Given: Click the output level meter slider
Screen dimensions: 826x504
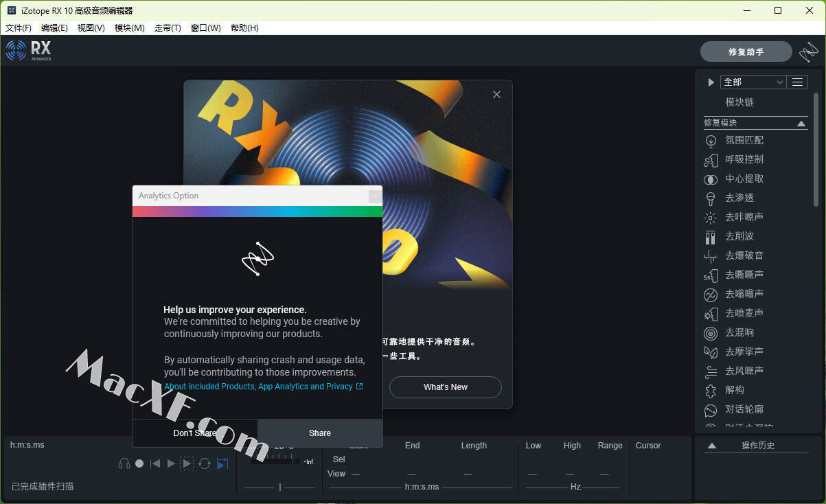Looking at the screenshot, I should [x=279, y=487].
